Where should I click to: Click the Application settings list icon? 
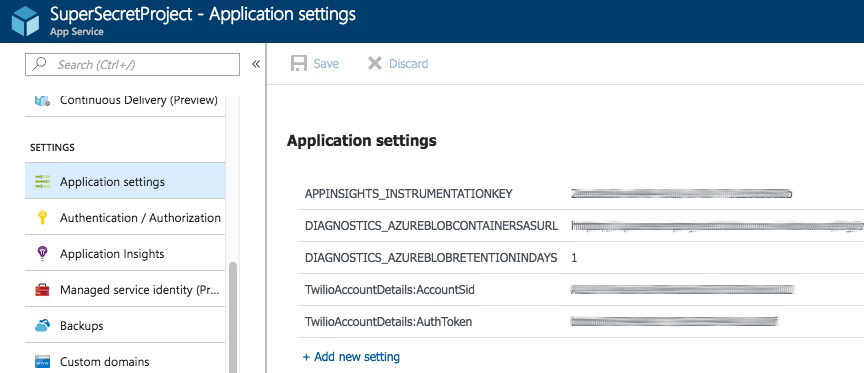pyautogui.click(x=42, y=181)
